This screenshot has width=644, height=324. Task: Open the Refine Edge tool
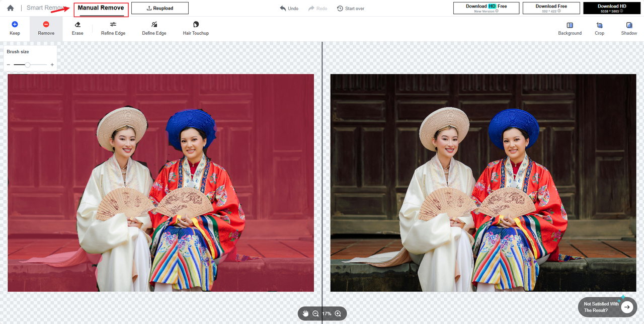(x=113, y=29)
